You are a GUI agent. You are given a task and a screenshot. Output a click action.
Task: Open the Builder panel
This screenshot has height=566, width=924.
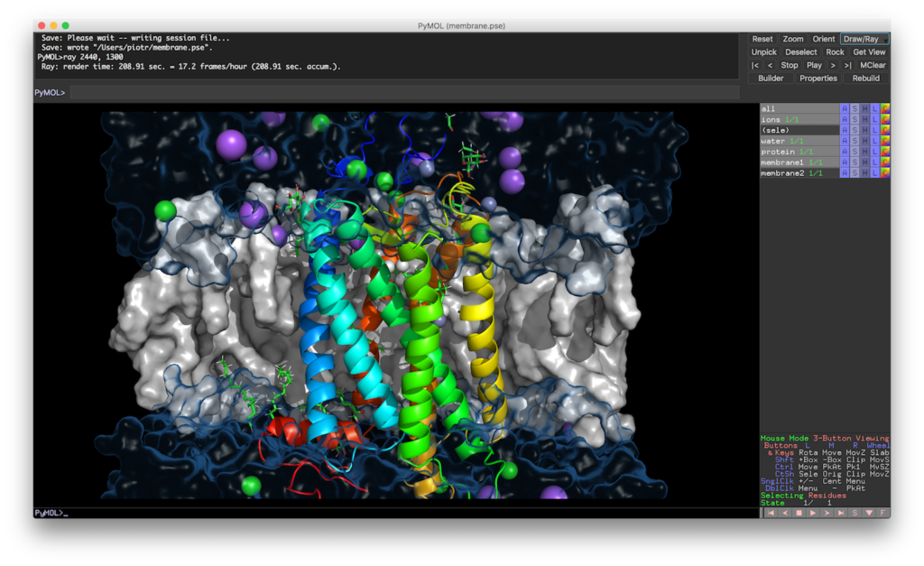tap(771, 79)
